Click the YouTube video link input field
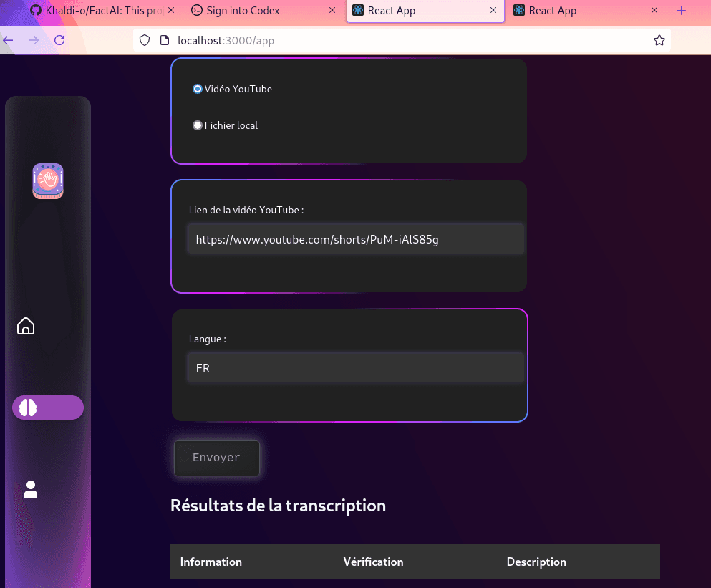 [355, 239]
